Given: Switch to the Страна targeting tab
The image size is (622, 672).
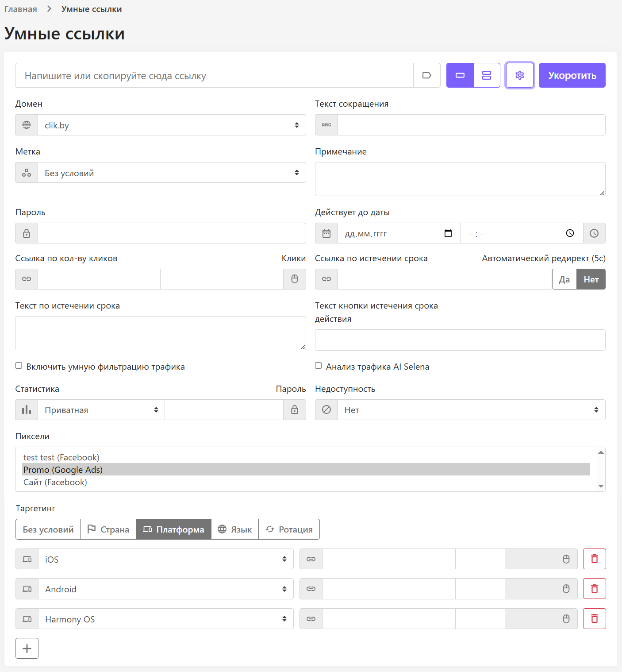Looking at the screenshot, I should point(108,529).
